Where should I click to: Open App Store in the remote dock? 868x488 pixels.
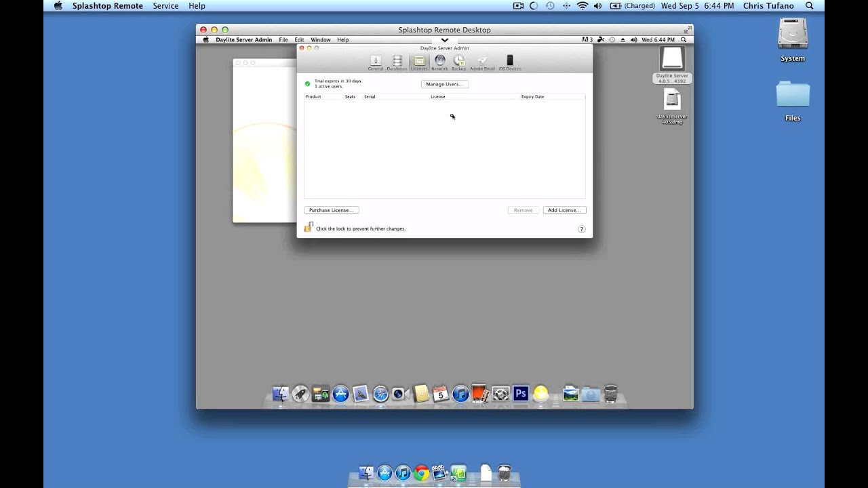340,394
